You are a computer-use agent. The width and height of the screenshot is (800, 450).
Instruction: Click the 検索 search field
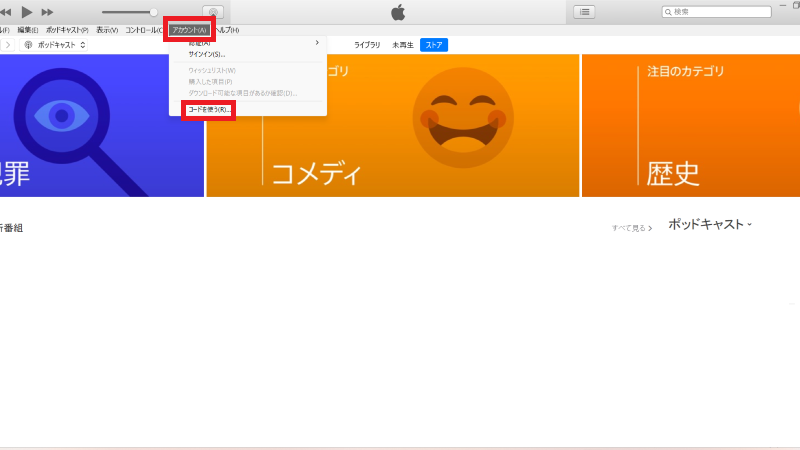(x=716, y=12)
